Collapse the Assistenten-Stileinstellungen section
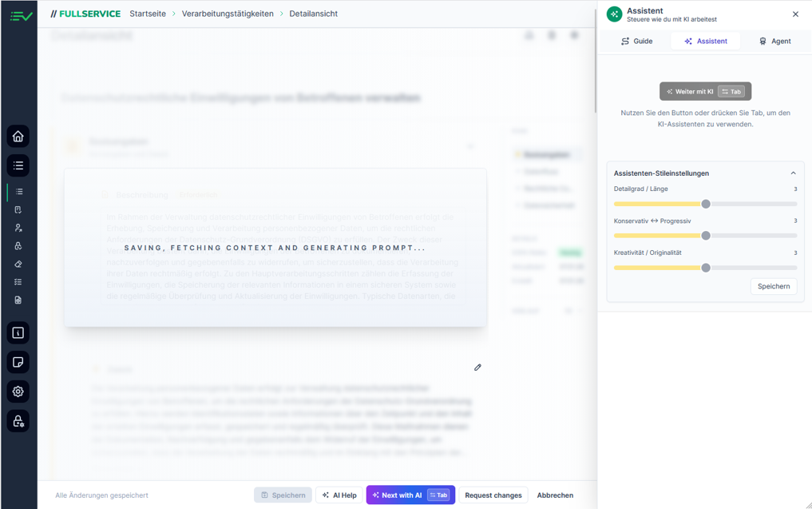Image resolution: width=812 pixels, height=509 pixels. pos(793,173)
